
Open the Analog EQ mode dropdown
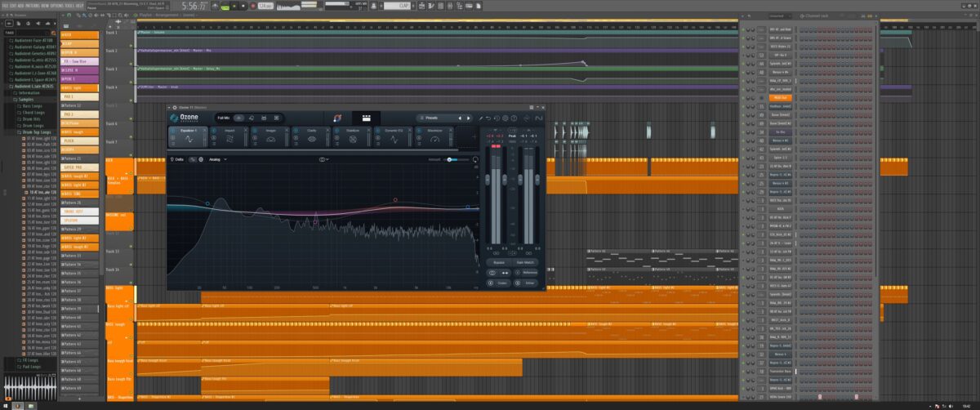click(x=219, y=159)
